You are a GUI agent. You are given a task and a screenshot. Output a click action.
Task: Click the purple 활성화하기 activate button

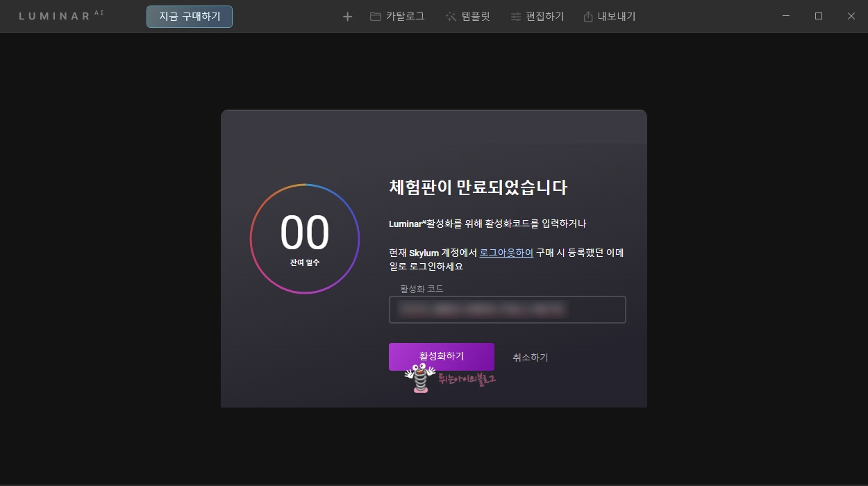click(442, 356)
